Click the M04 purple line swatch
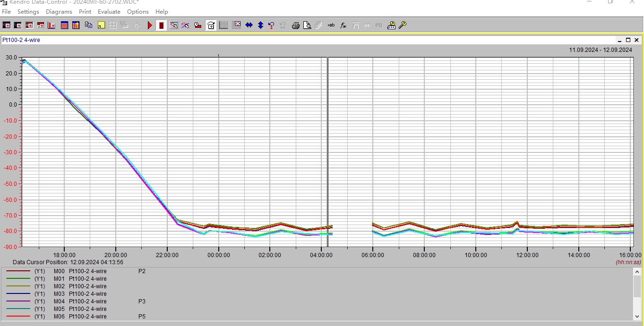644x326 pixels. coord(18,301)
